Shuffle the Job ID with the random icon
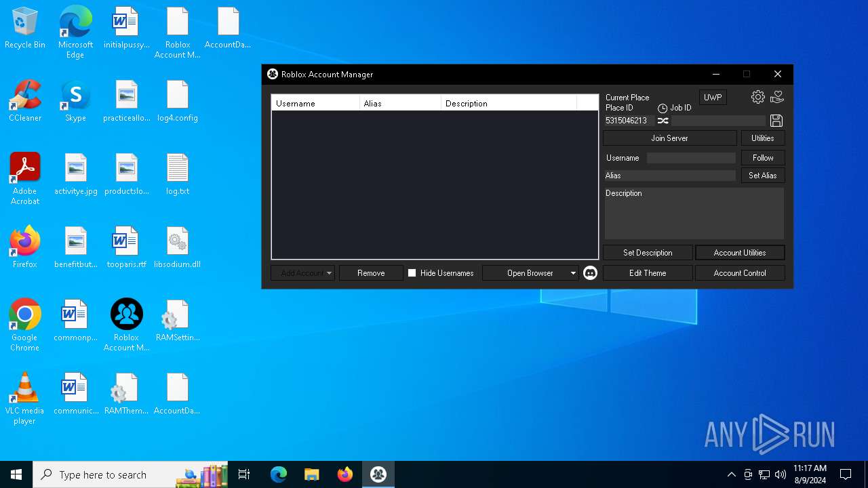The image size is (868, 488). point(663,121)
